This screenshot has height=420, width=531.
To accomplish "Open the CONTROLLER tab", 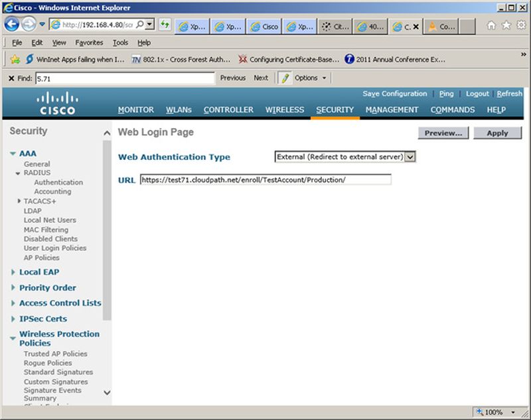I will tap(228, 110).
